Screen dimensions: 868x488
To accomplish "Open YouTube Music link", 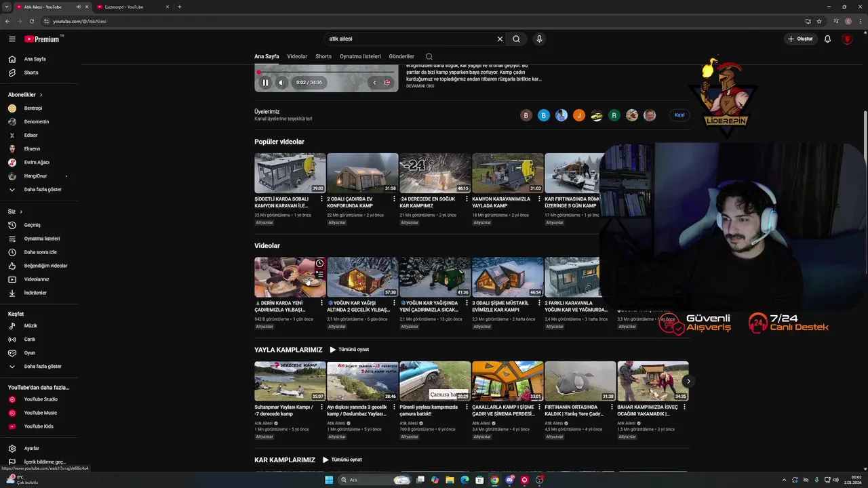I will 40,413.
